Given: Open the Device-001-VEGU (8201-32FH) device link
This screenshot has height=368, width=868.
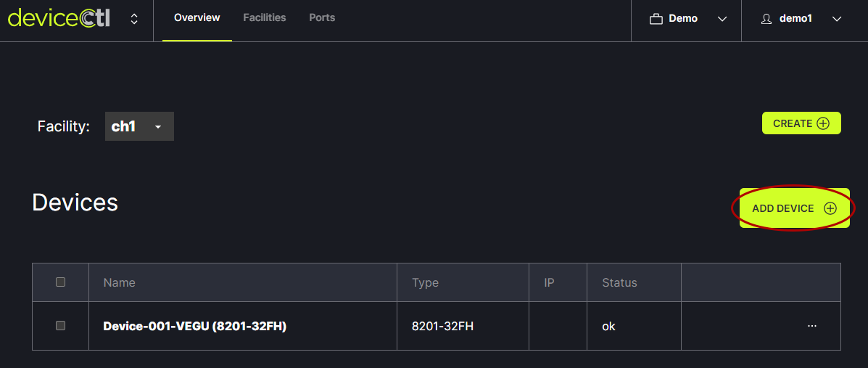Looking at the screenshot, I should pyautogui.click(x=194, y=326).
